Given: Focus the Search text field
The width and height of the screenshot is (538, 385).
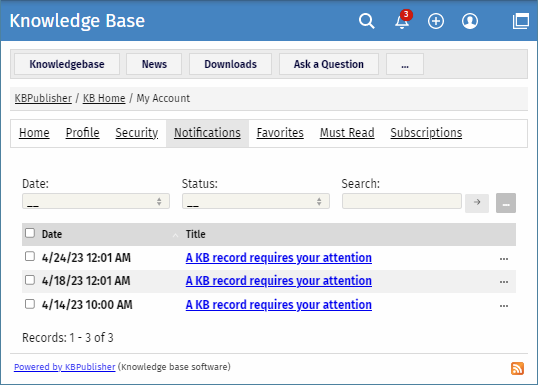Looking at the screenshot, I should (402, 201).
